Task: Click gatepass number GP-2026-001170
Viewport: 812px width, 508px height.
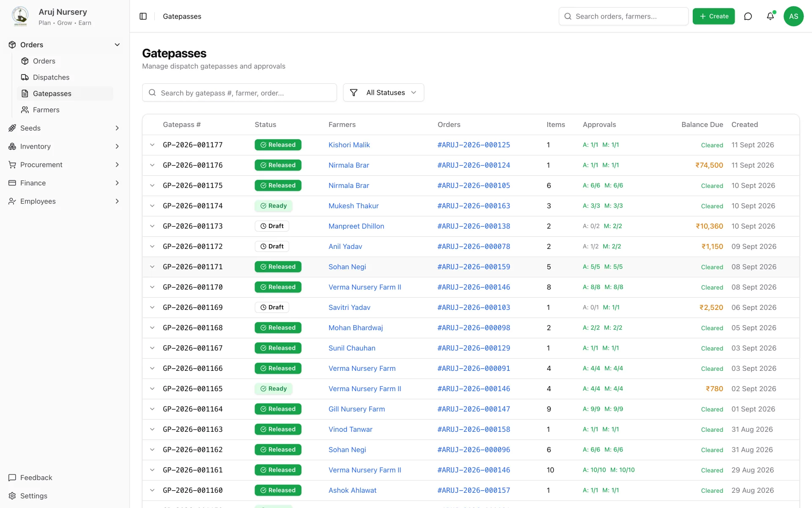Action: pos(192,287)
